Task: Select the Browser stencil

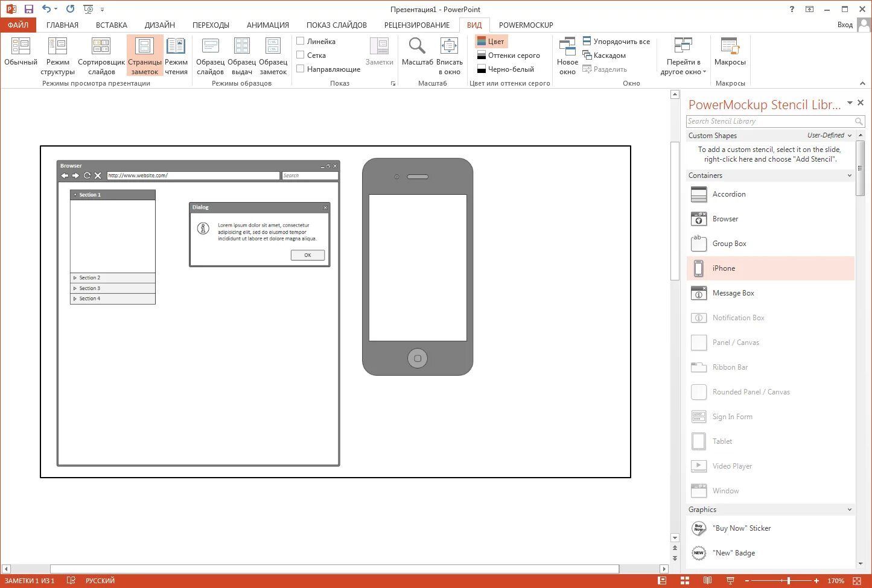Action: (771, 219)
